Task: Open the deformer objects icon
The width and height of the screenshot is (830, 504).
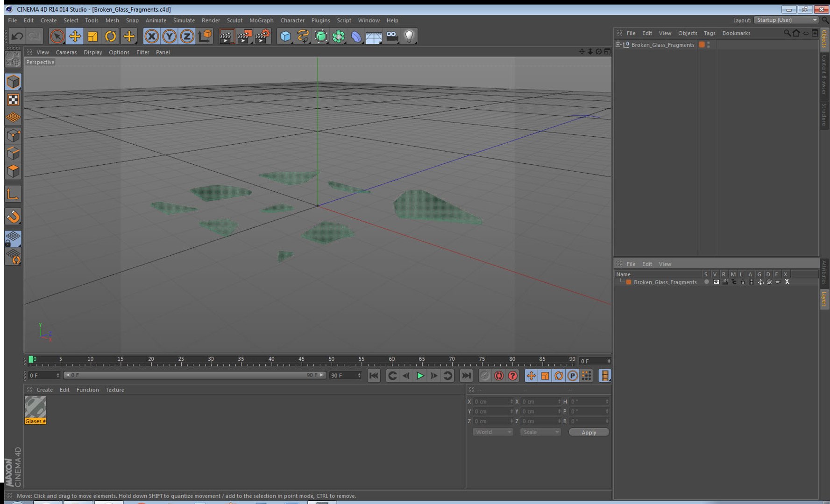Action: pyautogui.click(x=356, y=36)
